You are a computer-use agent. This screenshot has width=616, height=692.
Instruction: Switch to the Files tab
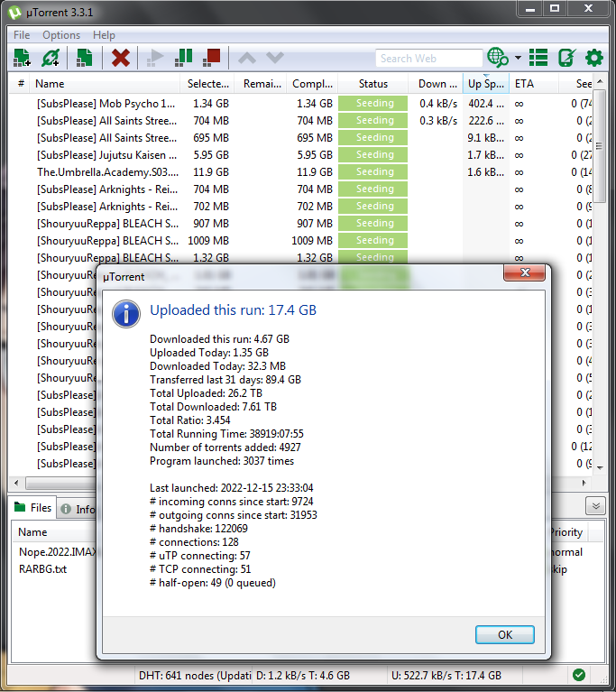coord(32,508)
